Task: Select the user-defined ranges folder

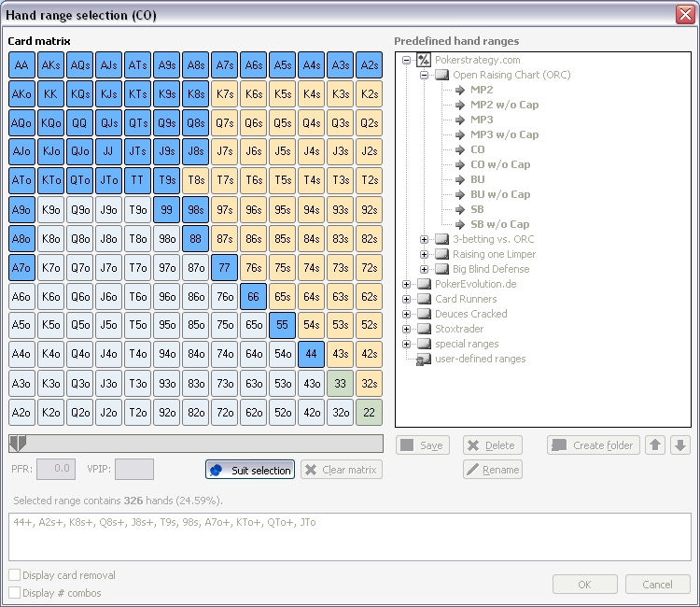Action: [481, 359]
